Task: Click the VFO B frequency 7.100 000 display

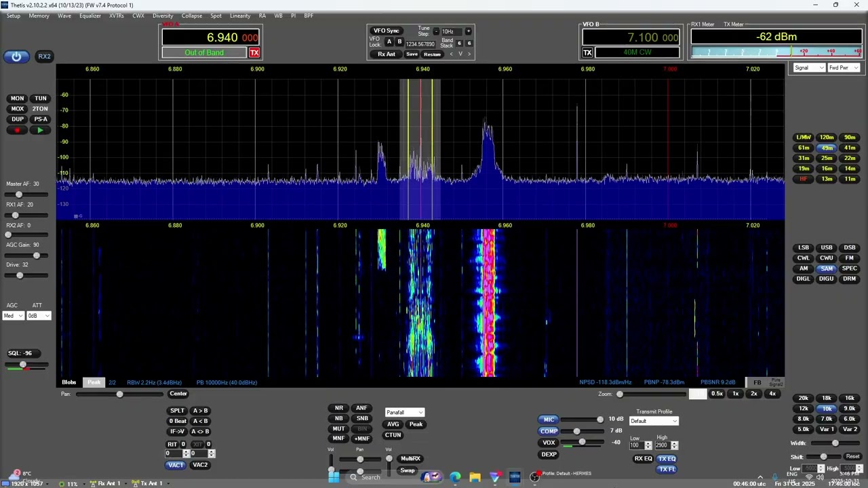Action: (631, 38)
